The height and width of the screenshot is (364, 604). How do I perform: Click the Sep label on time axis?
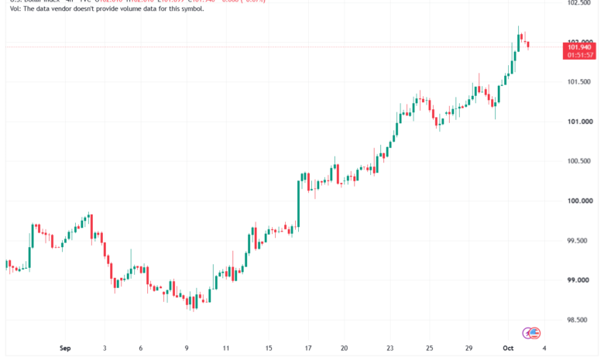click(x=65, y=349)
